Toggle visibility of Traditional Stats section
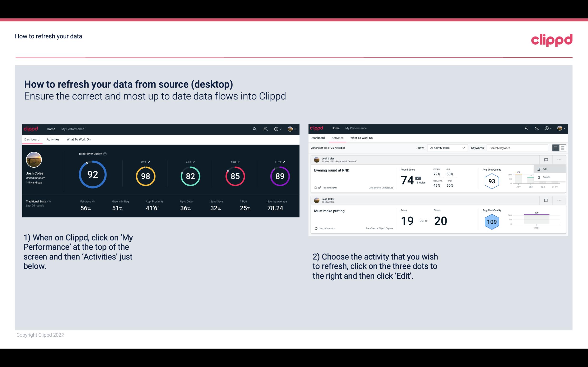This screenshot has height=367, width=588. 50,201
